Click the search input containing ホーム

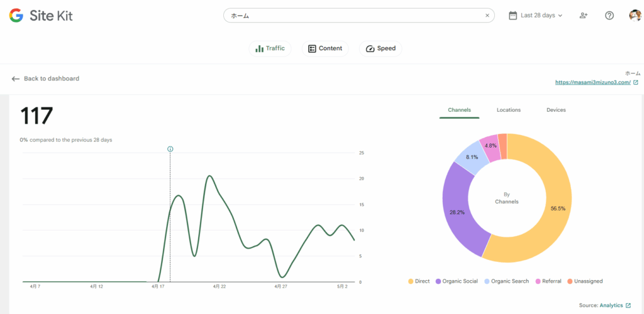click(352, 16)
